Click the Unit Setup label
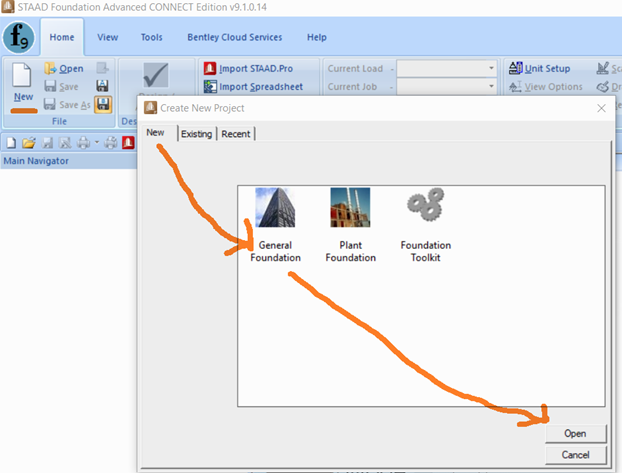Image resolution: width=622 pixels, height=473 pixels. 547,69
